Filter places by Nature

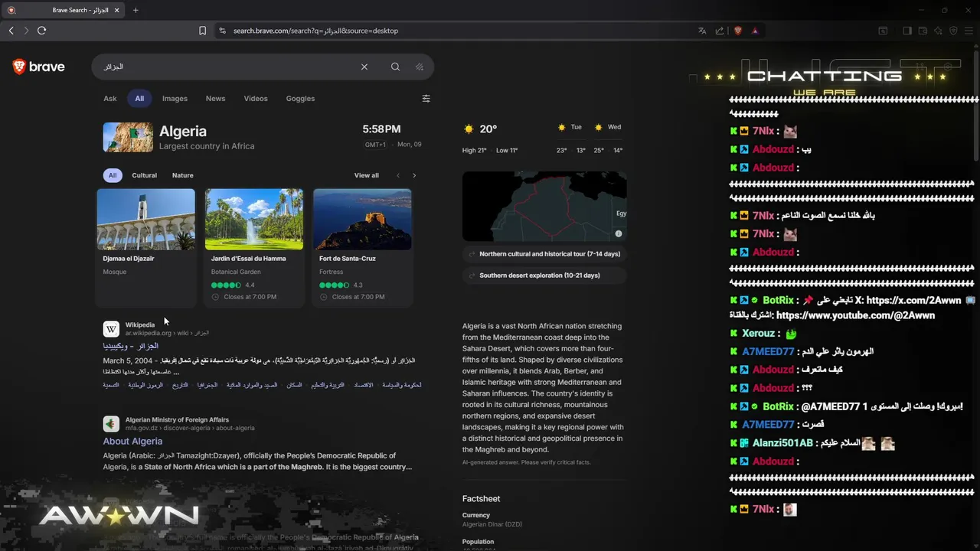(x=182, y=175)
